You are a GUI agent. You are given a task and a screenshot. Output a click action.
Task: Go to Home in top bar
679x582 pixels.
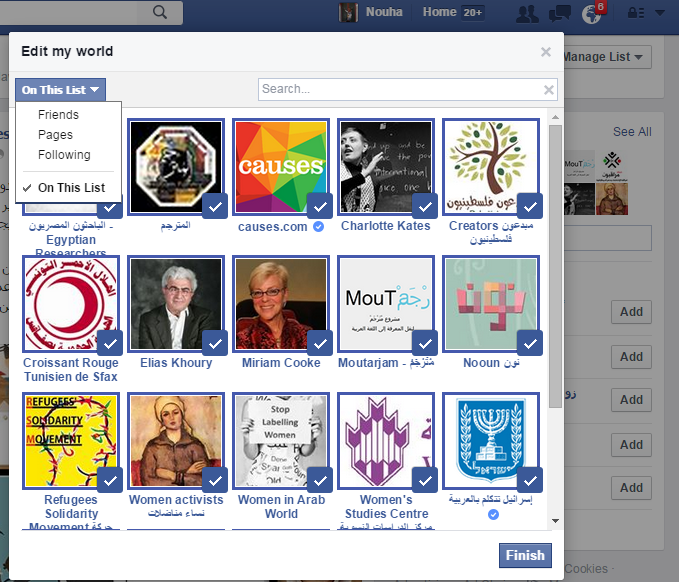pyautogui.click(x=440, y=12)
